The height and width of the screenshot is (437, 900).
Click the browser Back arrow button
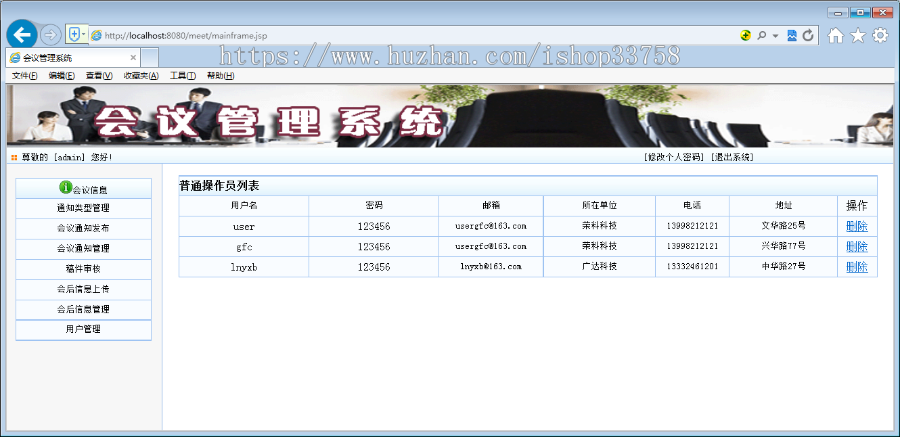[x=22, y=35]
